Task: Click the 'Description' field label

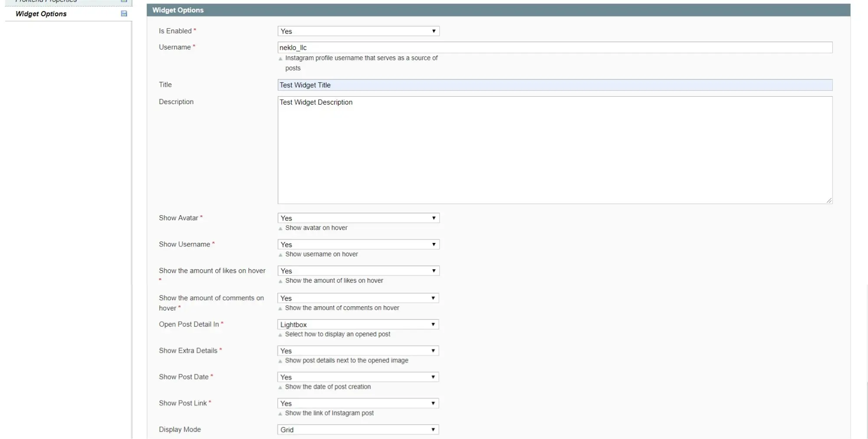Action: 176,102
